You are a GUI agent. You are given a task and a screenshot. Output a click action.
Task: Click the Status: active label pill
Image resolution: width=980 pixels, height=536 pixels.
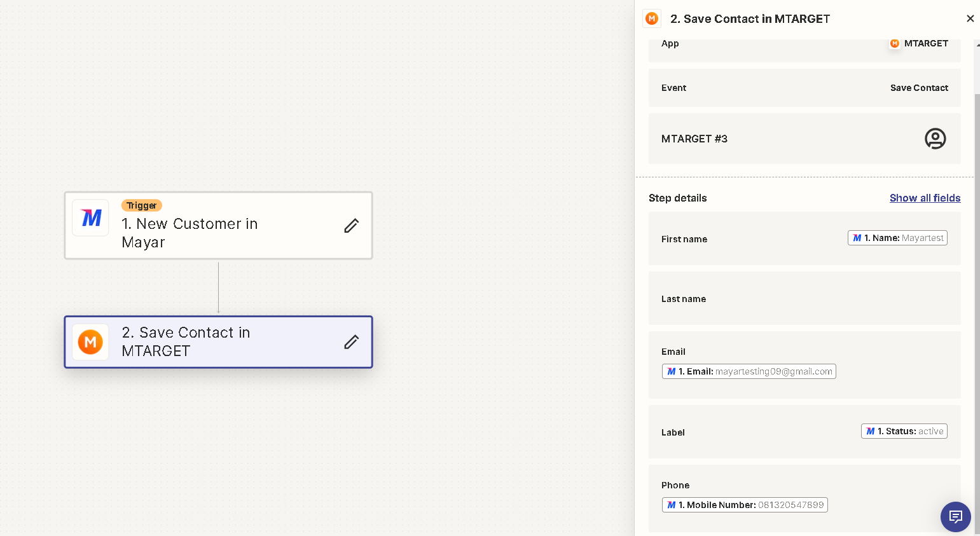pyautogui.click(x=904, y=431)
